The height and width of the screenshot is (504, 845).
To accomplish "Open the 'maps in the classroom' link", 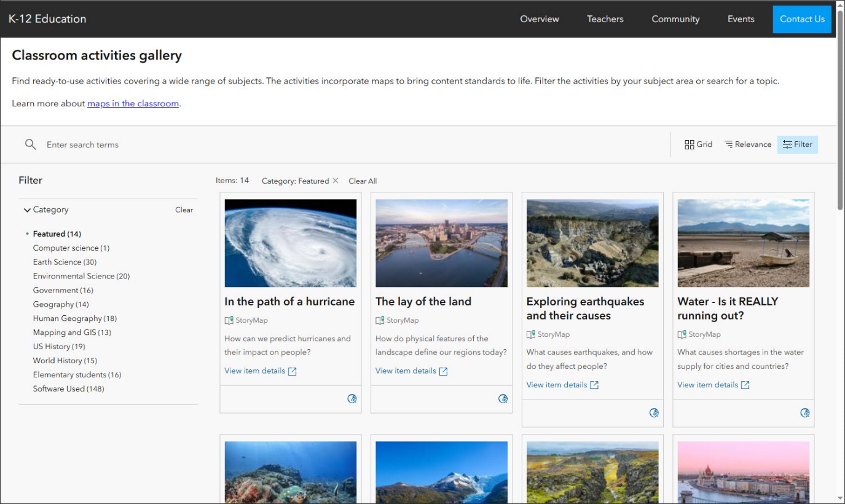I will tap(133, 103).
